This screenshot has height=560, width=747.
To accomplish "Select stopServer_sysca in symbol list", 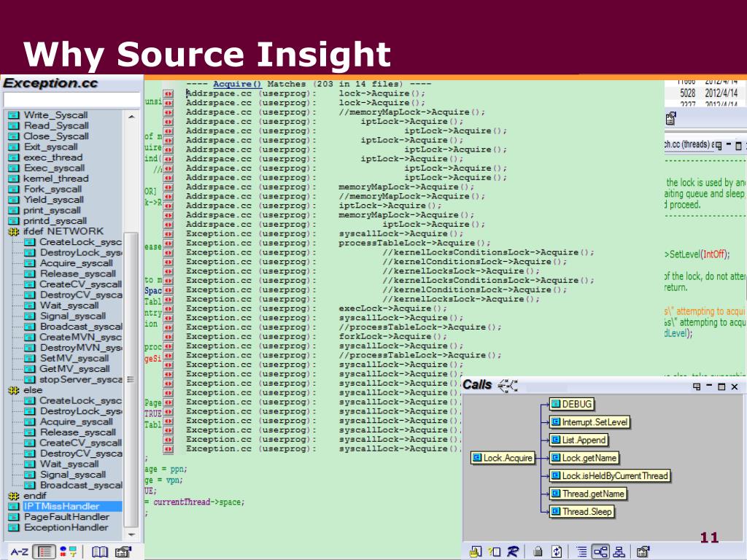I will [x=80, y=379].
